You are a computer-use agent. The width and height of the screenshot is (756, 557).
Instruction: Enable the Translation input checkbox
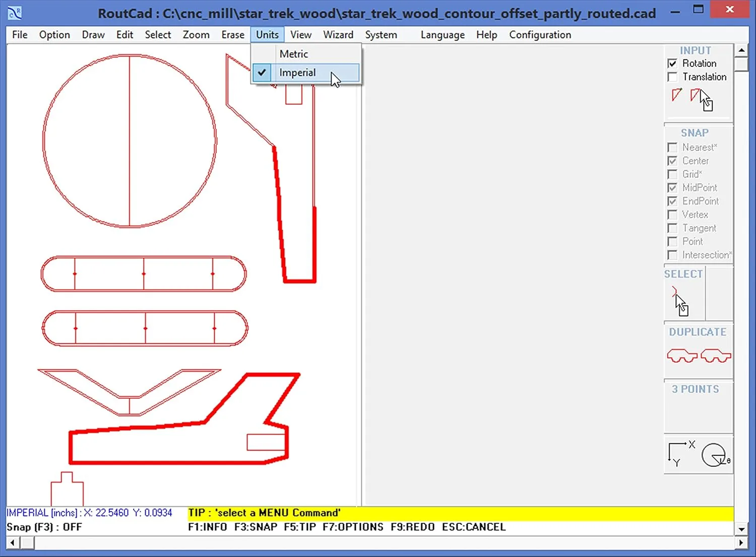click(673, 77)
